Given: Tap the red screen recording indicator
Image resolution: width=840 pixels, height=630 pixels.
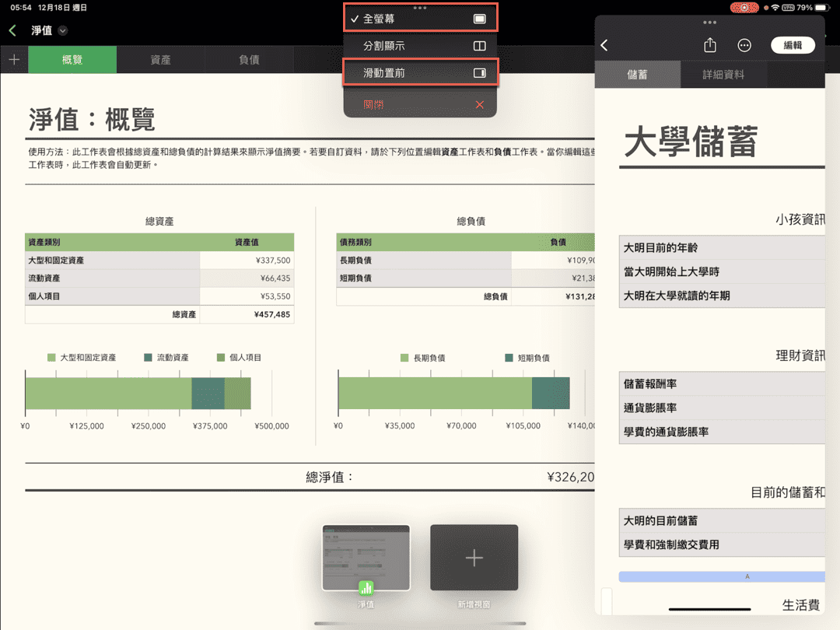Looking at the screenshot, I should [x=744, y=8].
